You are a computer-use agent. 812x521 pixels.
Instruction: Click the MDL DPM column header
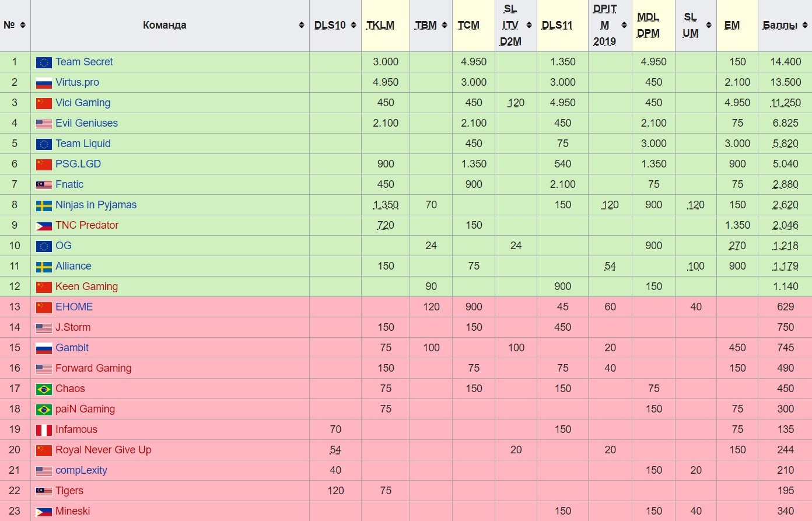648,25
